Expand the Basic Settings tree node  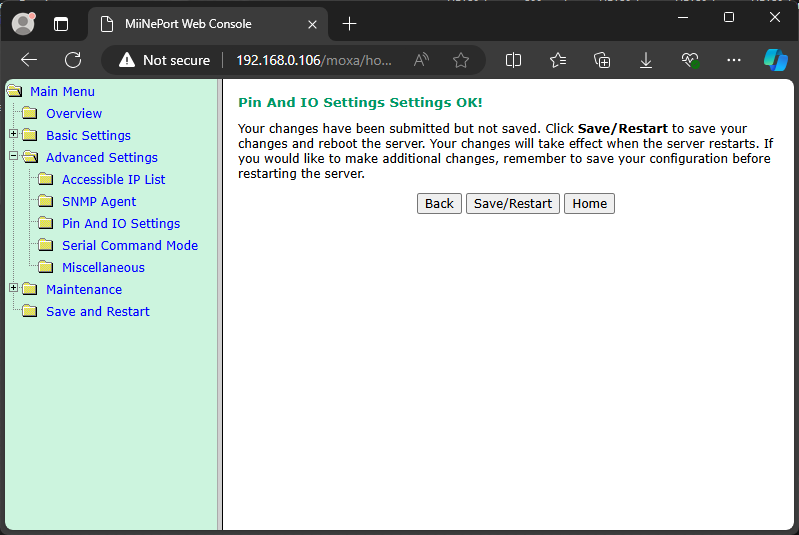14,135
